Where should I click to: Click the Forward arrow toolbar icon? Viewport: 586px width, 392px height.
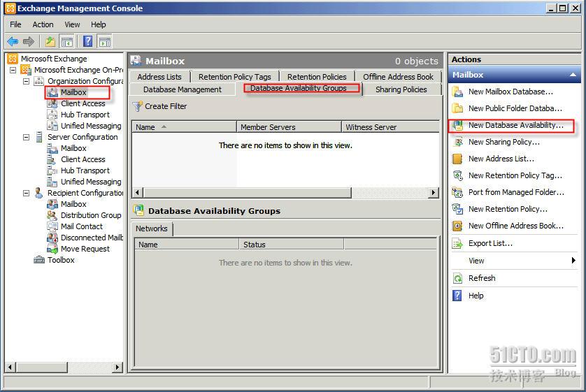(29, 41)
